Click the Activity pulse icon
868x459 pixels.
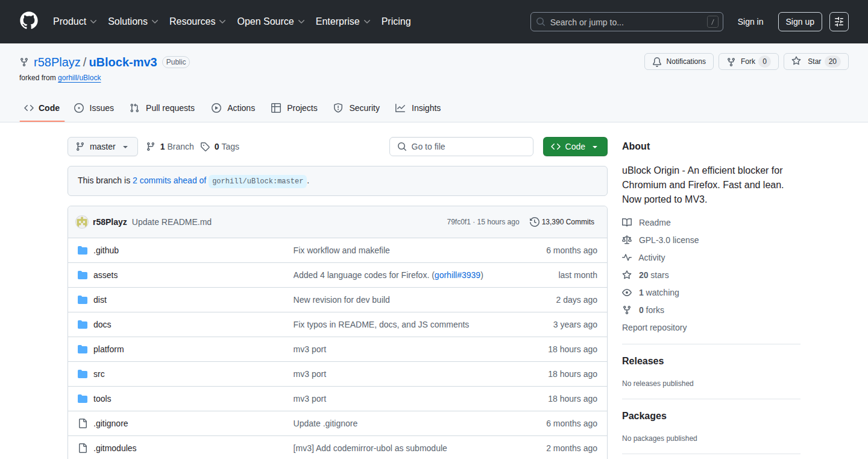(627, 258)
